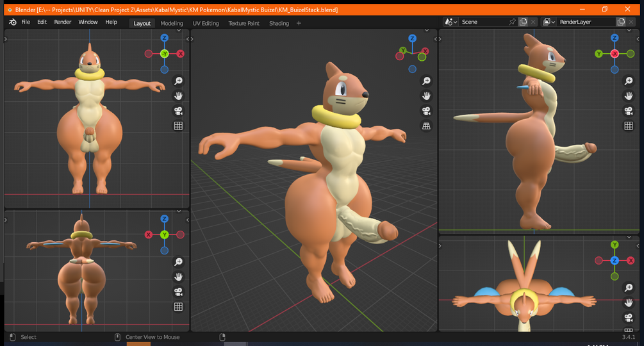
Task: Click X axis gizmo in the top view viewport
Action: click(x=631, y=261)
